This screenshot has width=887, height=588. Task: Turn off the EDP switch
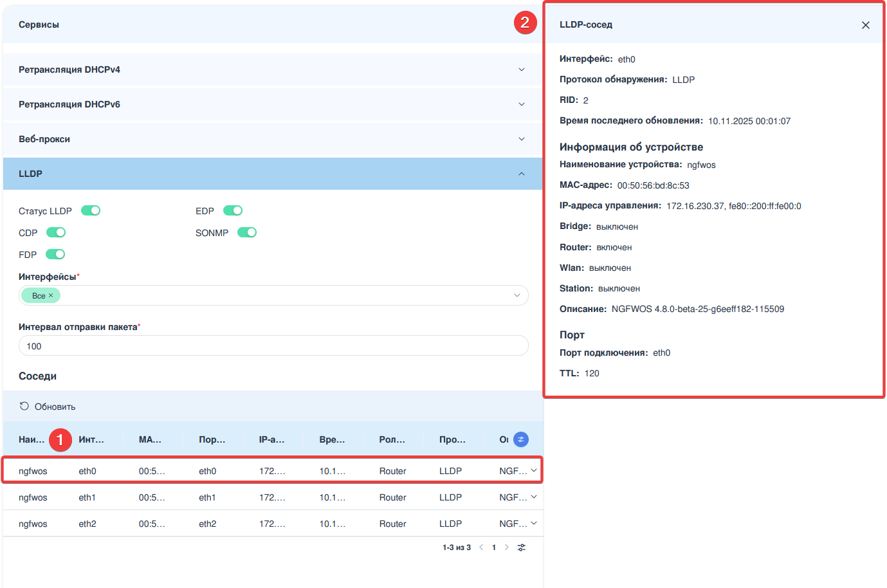click(x=233, y=211)
